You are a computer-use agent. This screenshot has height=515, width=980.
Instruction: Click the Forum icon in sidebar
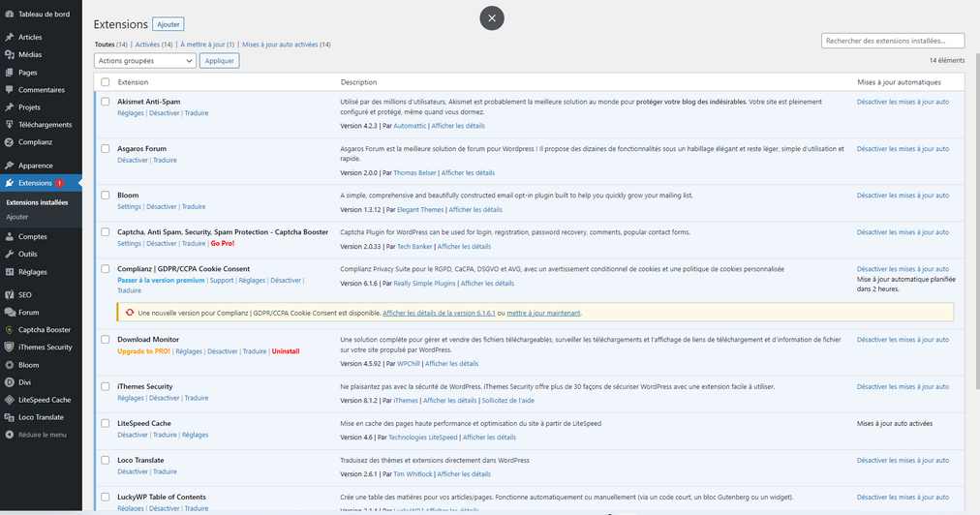click(10, 312)
